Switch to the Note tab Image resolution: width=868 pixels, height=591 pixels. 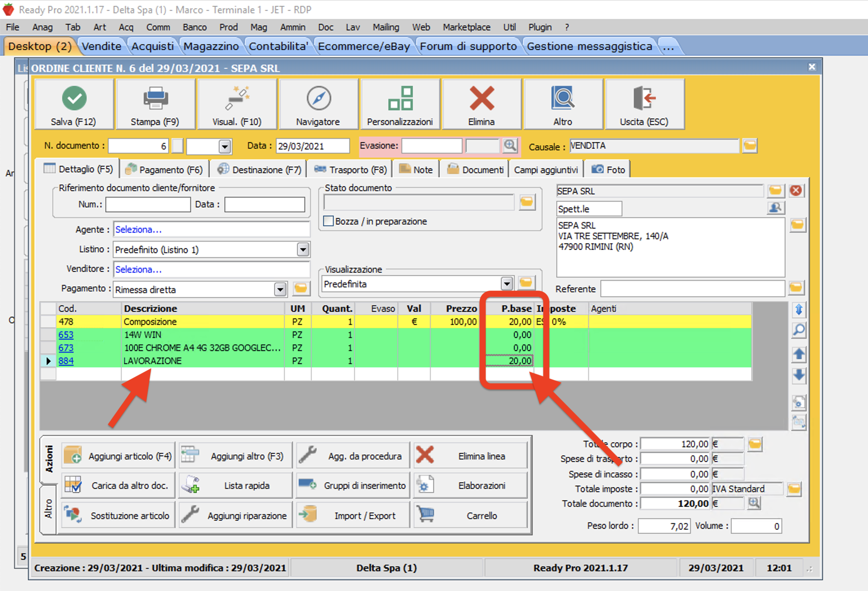(x=416, y=169)
